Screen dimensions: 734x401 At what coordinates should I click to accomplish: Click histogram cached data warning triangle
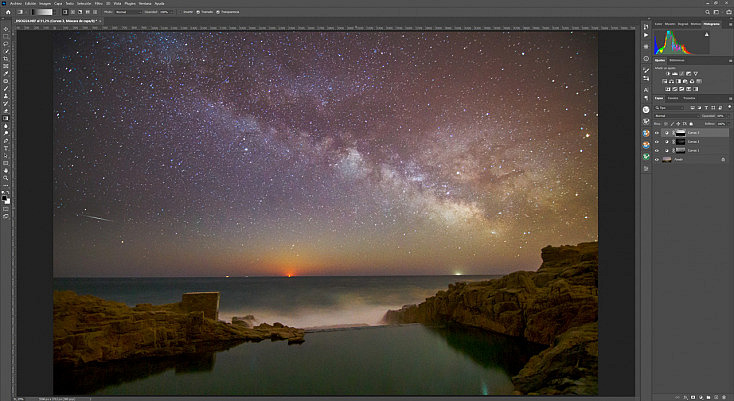706,35
